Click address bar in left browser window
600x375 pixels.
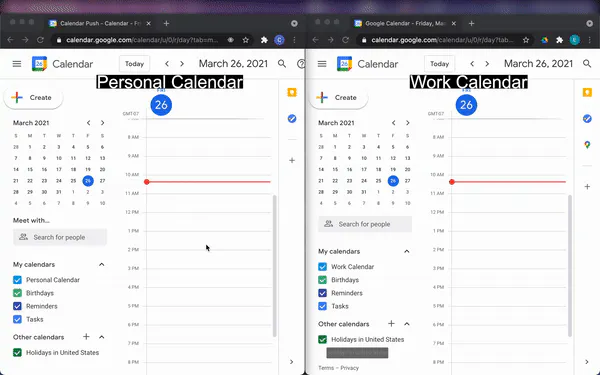tap(153, 40)
